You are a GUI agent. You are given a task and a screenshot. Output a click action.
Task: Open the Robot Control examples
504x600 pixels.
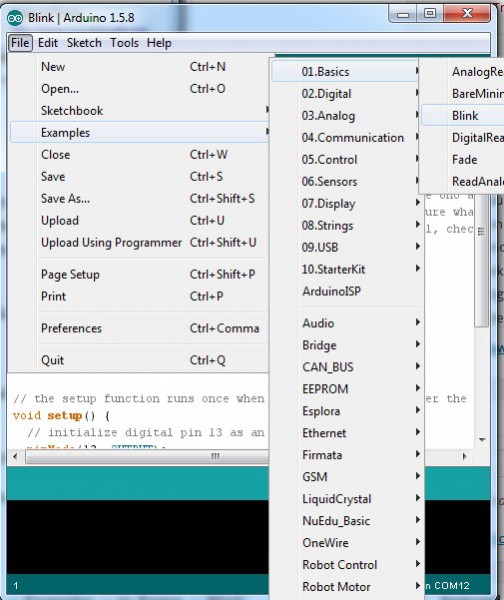[x=346, y=565]
